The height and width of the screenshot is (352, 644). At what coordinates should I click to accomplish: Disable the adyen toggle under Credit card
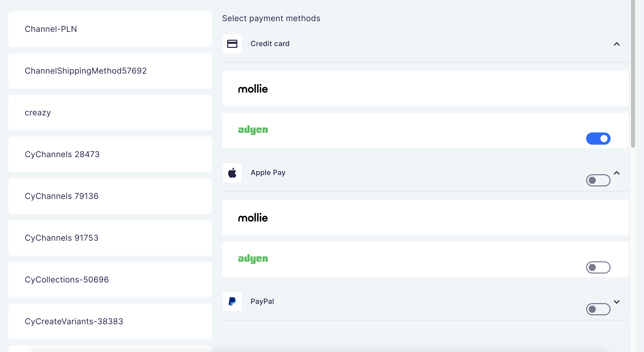tap(598, 139)
